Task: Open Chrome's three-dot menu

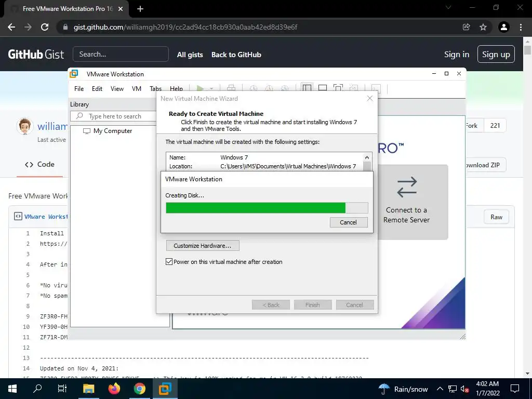Action: click(521, 27)
